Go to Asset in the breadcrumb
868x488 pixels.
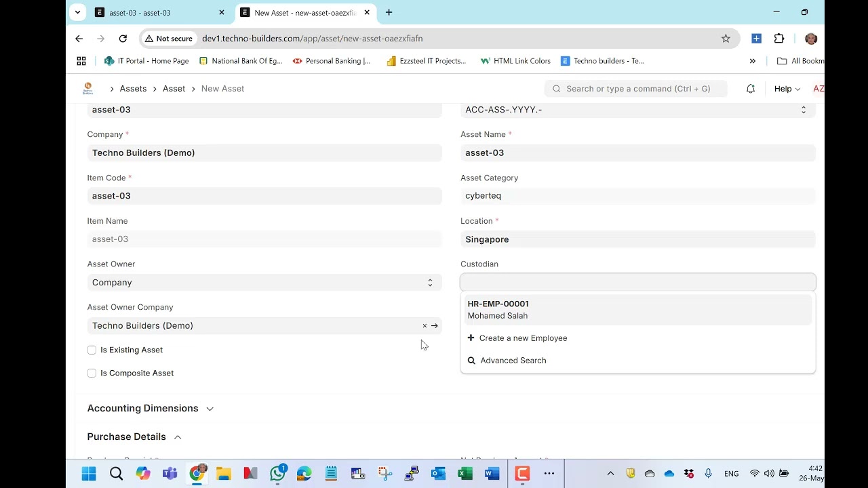tap(174, 89)
